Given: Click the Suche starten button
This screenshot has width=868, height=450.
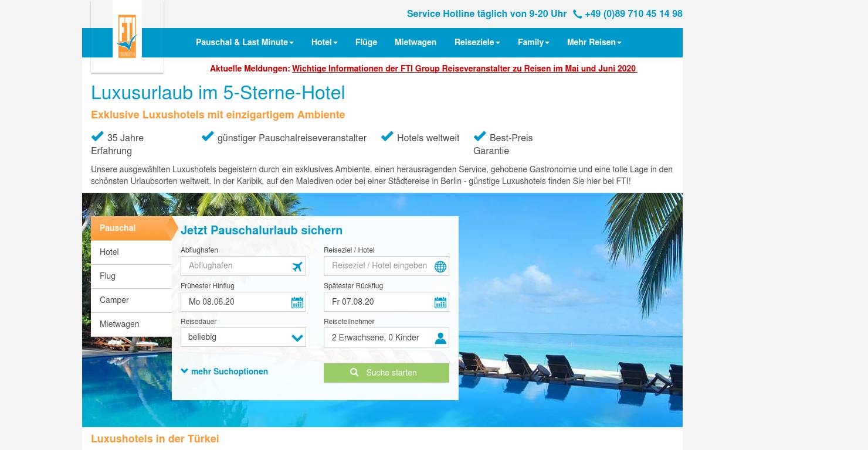Looking at the screenshot, I should 386,373.
